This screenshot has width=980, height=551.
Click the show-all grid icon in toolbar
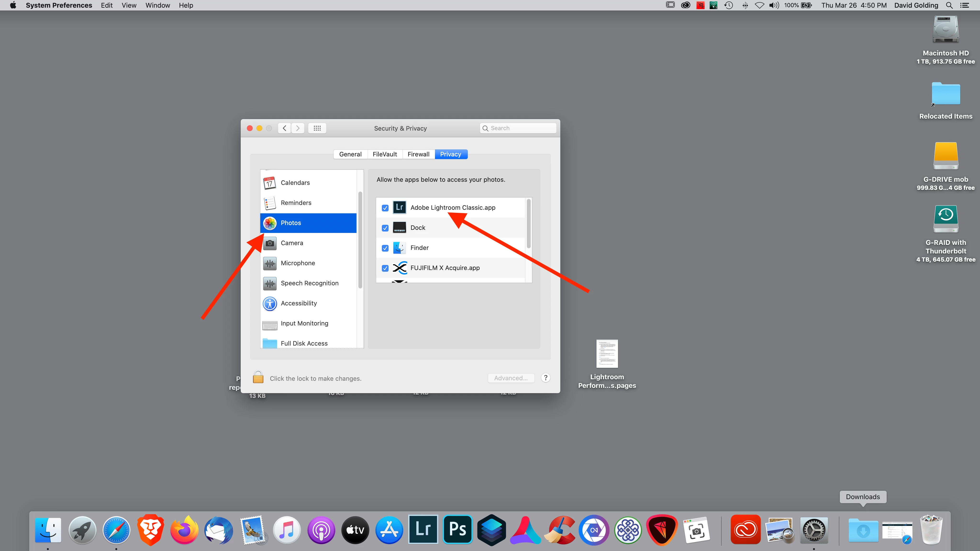(x=317, y=128)
